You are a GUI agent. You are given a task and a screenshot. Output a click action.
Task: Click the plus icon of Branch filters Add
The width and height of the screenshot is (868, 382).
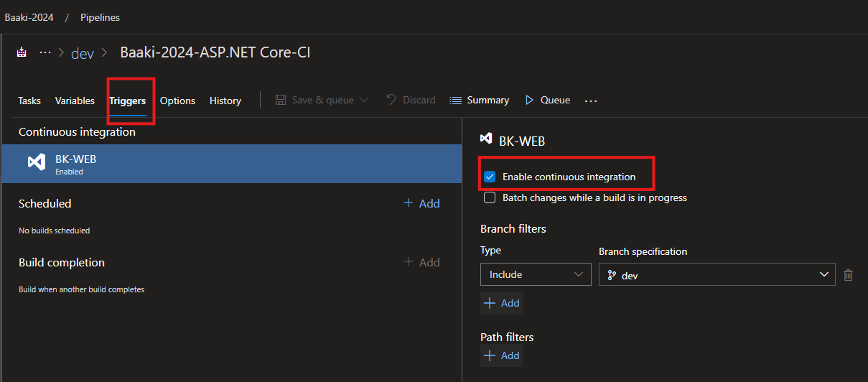pos(490,303)
